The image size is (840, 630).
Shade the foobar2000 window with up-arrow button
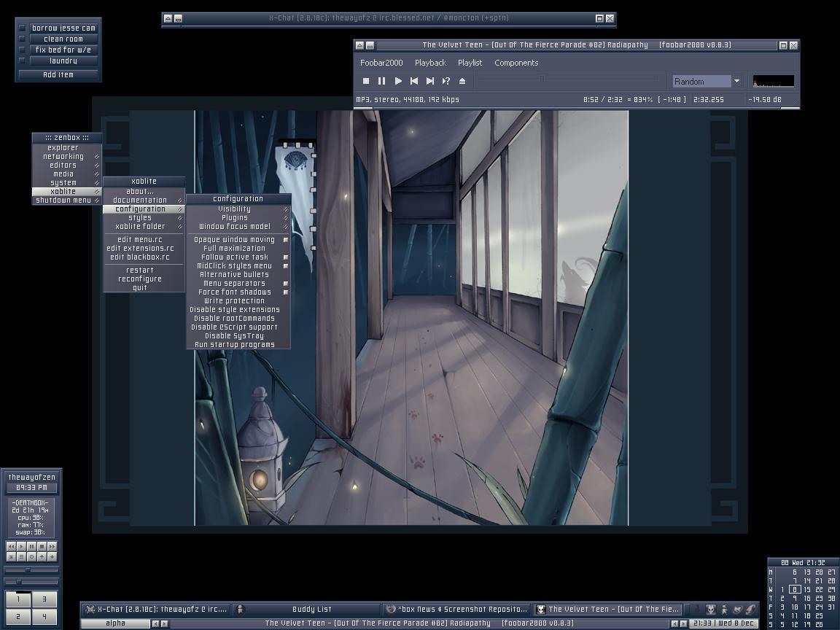[x=360, y=45]
